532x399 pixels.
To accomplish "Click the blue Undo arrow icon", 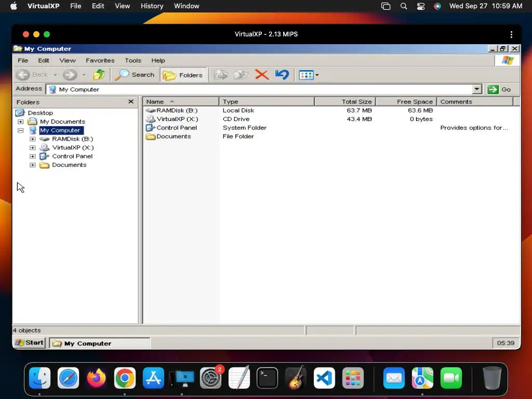I will (282, 75).
